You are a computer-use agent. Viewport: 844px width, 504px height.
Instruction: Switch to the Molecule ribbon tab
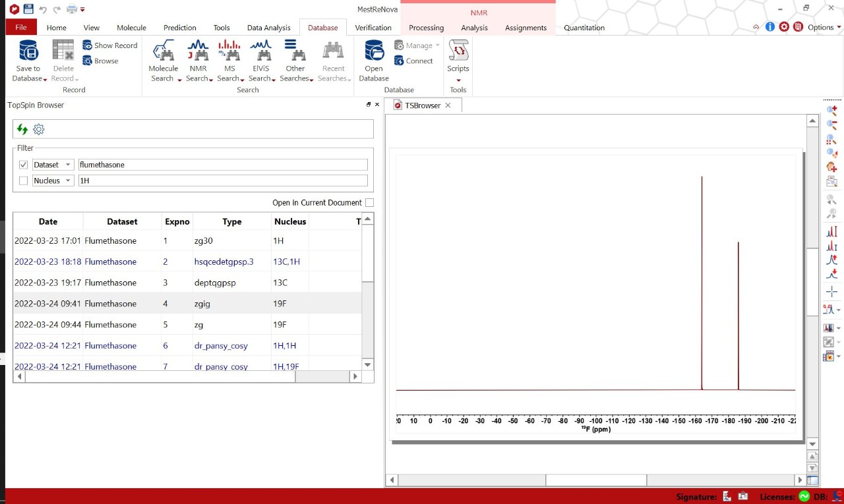pos(131,28)
